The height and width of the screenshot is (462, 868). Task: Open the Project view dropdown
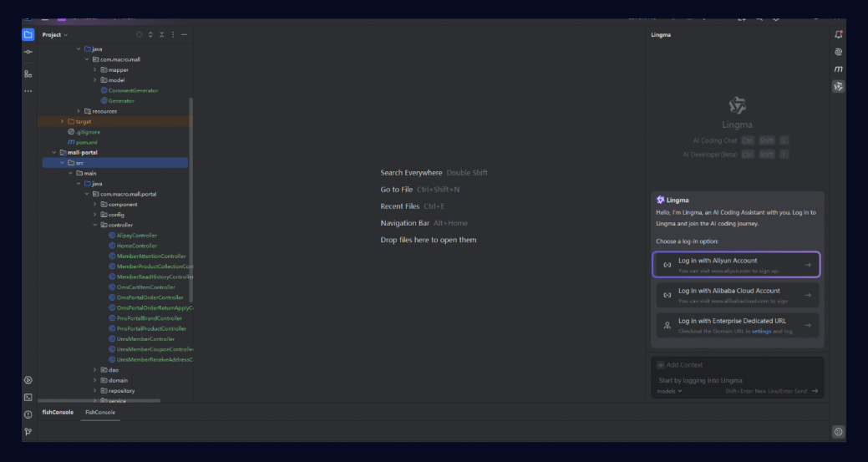(x=55, y=35)
